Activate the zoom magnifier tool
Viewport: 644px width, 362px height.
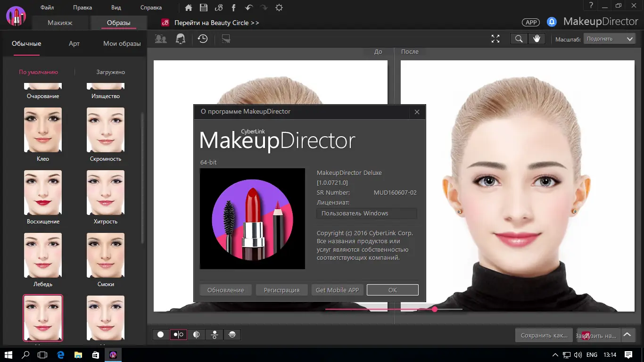(519, 39)
